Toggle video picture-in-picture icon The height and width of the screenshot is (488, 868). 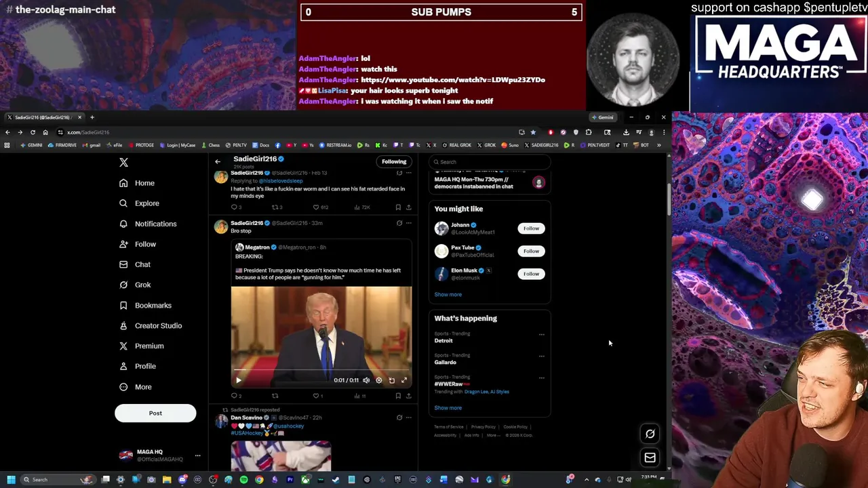pos(391,380)
